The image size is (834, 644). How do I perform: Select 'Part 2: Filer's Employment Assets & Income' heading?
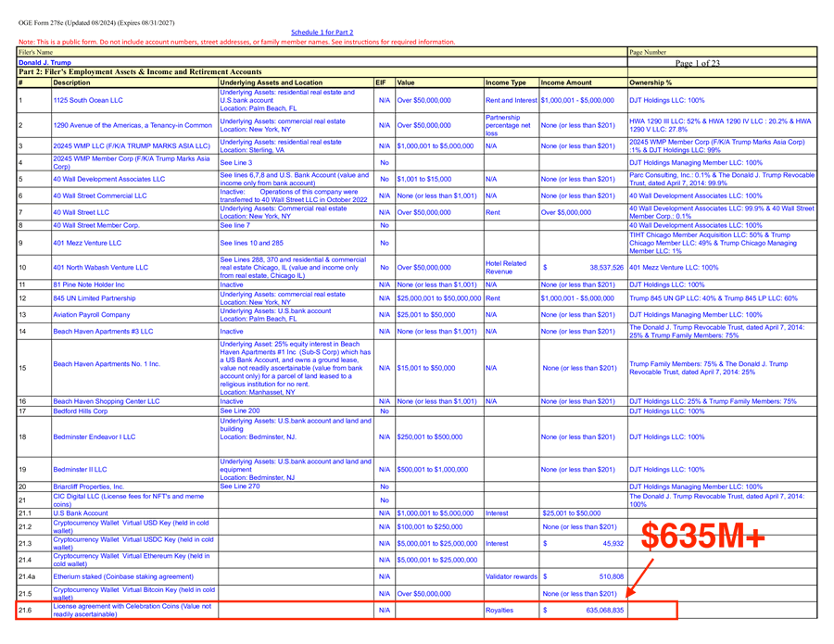[x=140, y=71]
